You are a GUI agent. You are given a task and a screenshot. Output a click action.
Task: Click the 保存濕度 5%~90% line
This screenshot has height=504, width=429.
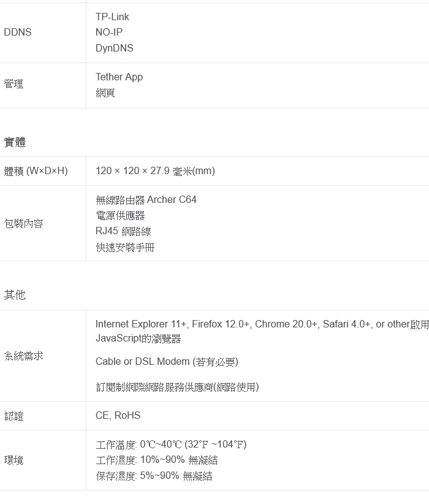[154, 476]
